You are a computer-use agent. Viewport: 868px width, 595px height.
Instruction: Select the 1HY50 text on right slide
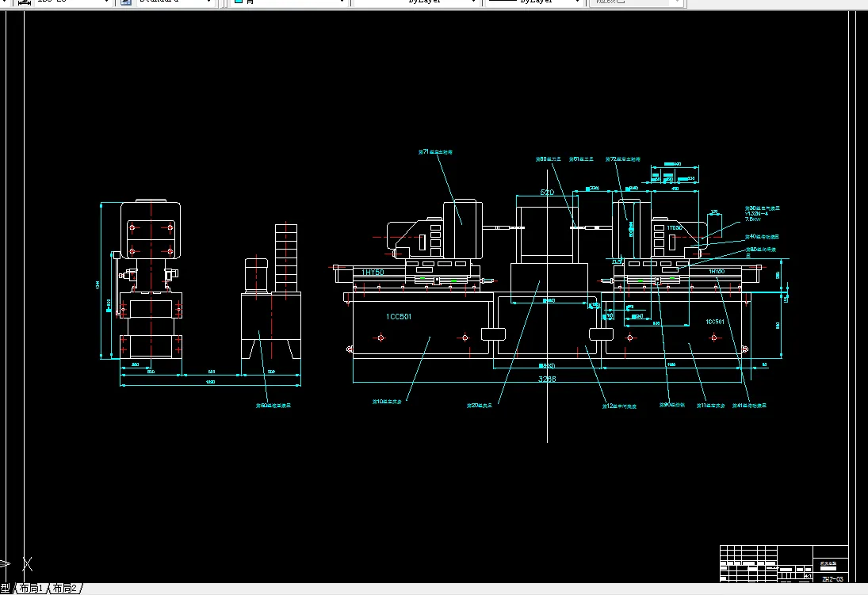[717, 272]
